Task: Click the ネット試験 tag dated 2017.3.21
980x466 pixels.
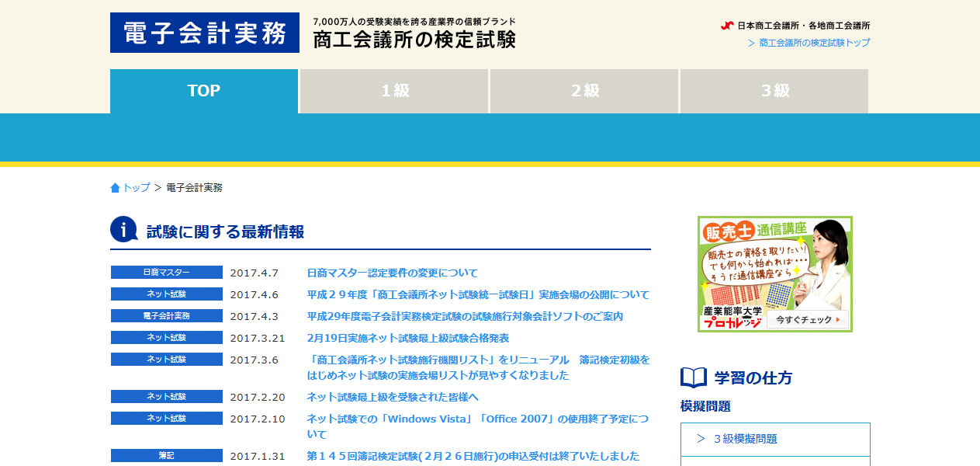Action: (x=167, y=338)
